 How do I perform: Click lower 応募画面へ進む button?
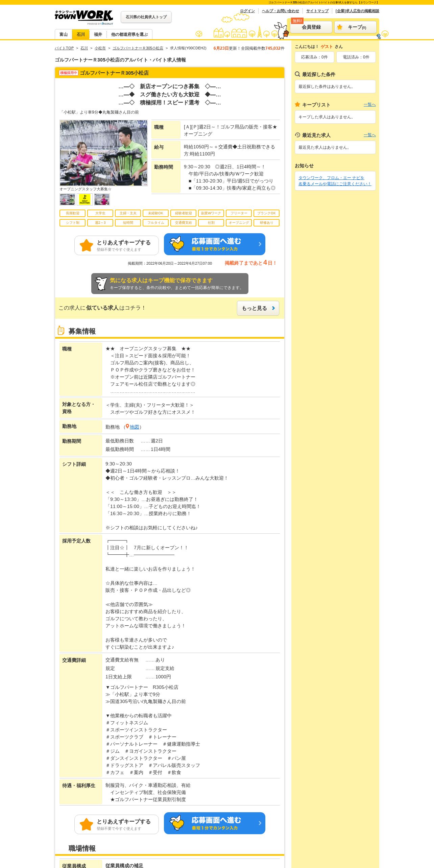(215, 823)
